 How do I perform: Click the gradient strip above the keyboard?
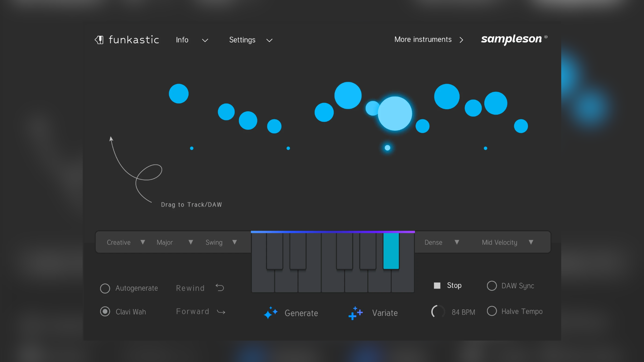tap(333, 232)
